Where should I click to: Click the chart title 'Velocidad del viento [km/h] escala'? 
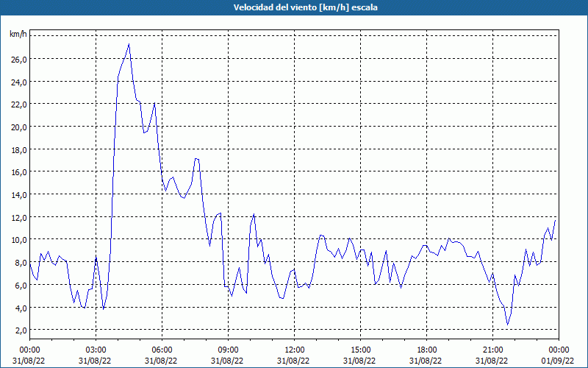(x=305, y=7)
